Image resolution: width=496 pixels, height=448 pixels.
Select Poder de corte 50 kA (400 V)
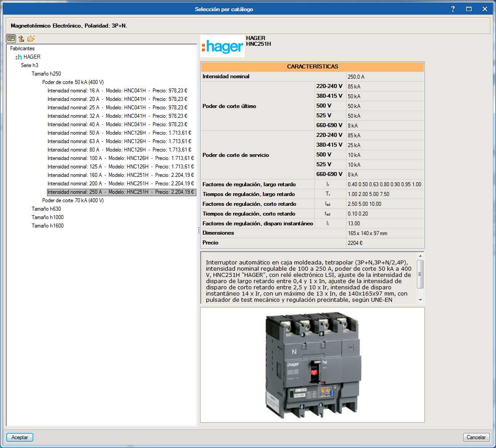pyautogui.click(x=73, y=82)
